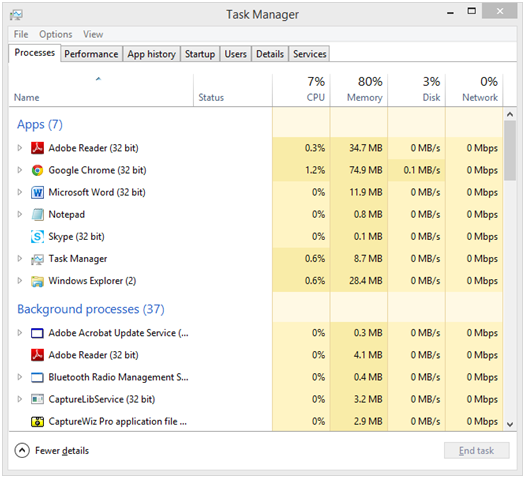This screenshot has height=477, width=524.
Task: Open the View menu
Action: pos(93,34)
